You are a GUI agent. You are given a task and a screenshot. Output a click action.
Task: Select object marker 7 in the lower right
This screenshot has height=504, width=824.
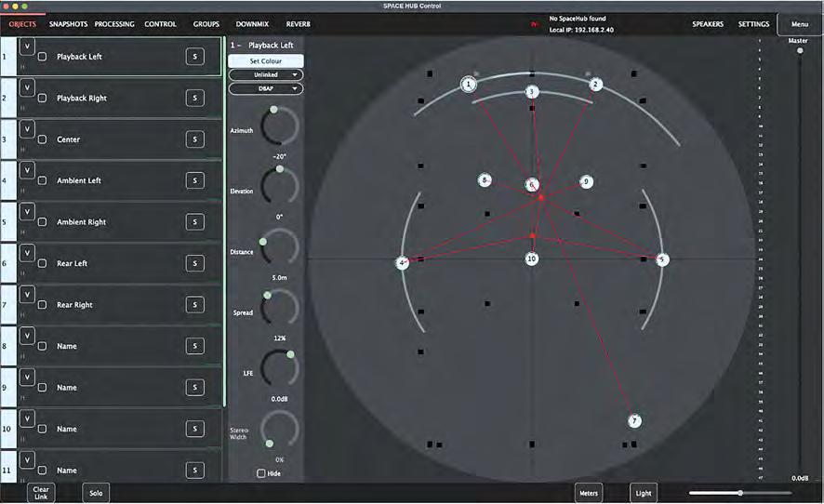click(x=634, y=421)
